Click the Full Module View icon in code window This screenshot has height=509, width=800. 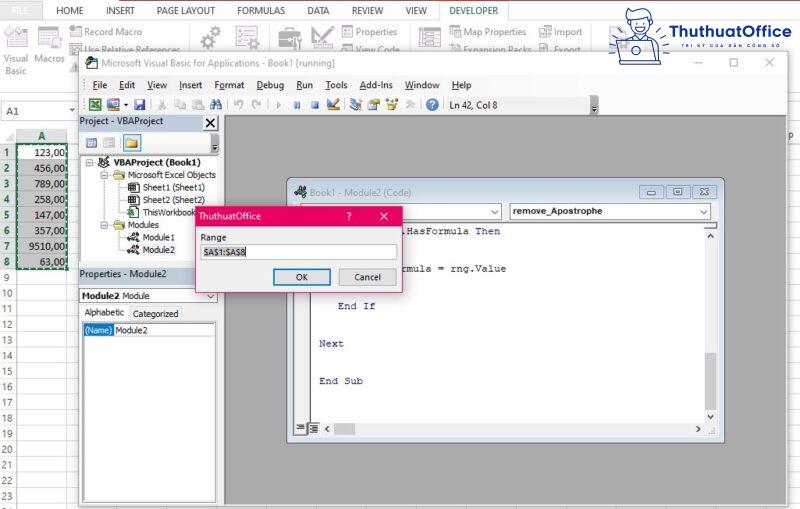[313, 428]
